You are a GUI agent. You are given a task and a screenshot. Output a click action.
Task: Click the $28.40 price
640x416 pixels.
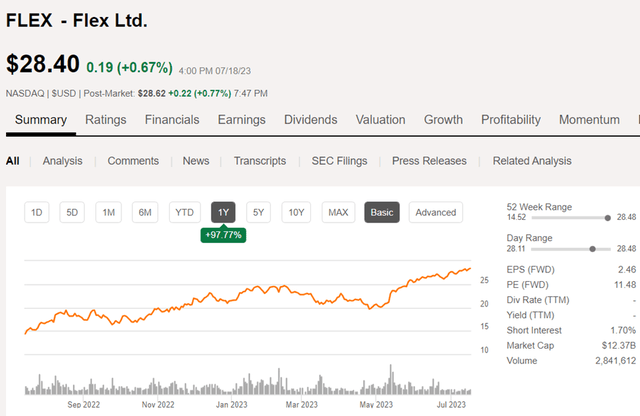coord(43,64)
